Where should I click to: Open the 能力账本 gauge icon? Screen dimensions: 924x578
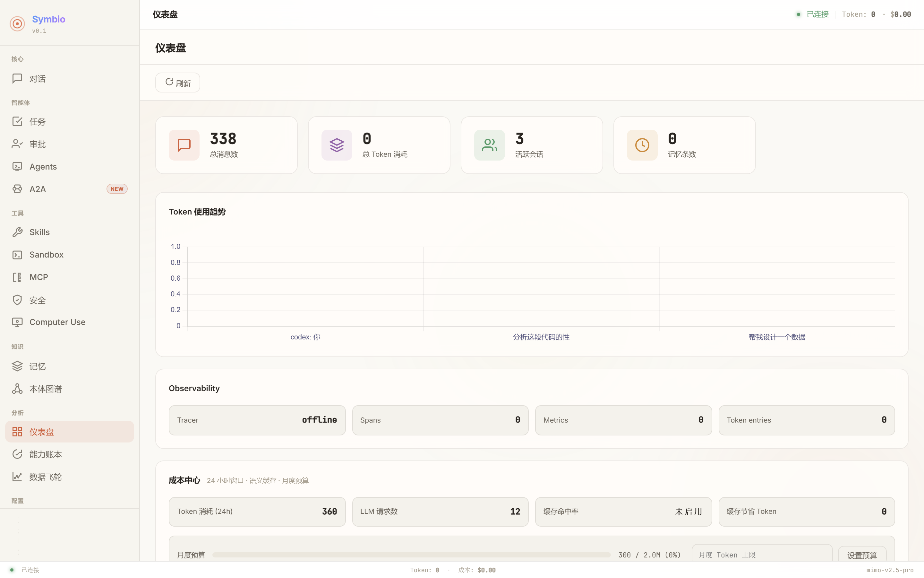click(x=17, y=454)
